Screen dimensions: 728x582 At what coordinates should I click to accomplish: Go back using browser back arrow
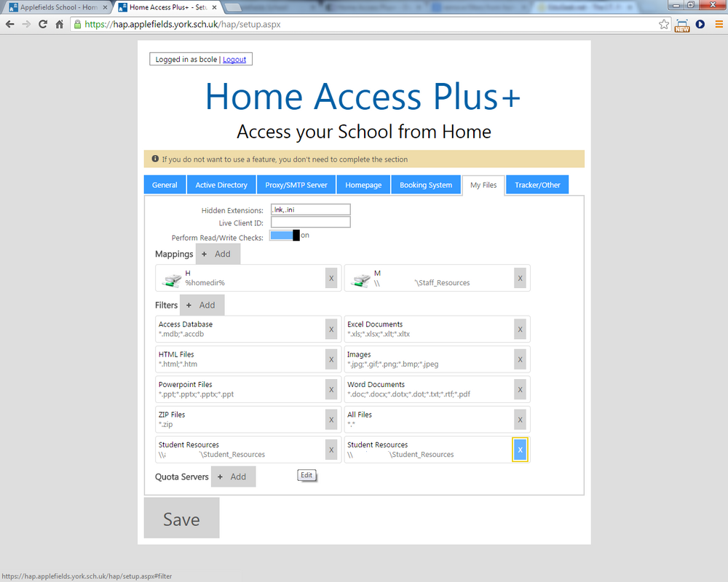(9, 24)
